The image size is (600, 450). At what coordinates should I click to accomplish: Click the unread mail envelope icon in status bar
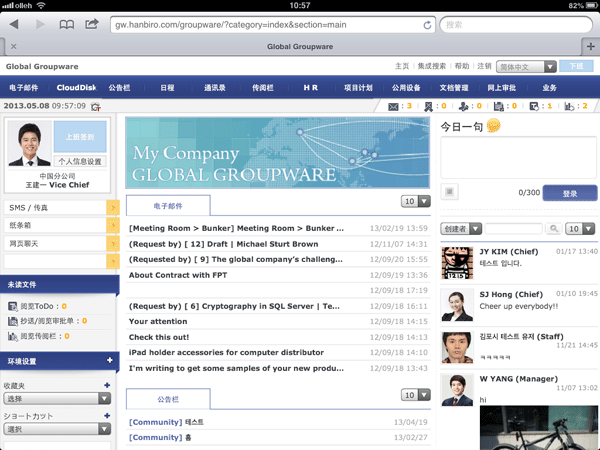pos(393,106)
